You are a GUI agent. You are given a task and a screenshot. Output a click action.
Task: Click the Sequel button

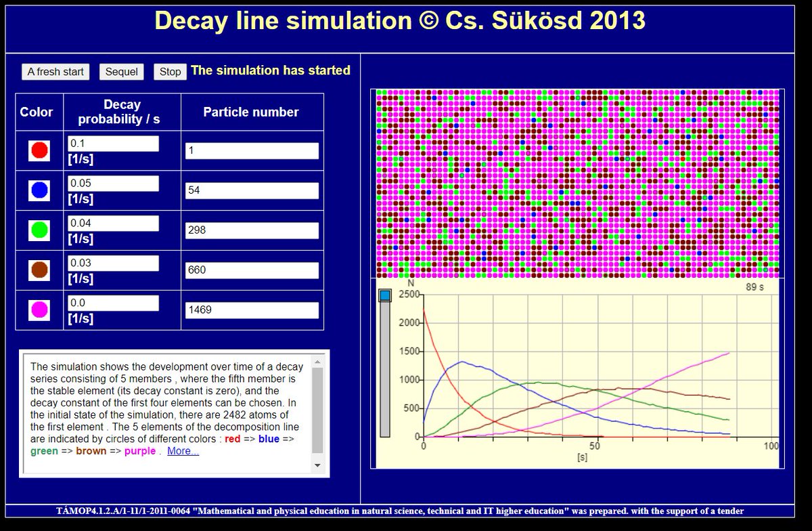pos(122,72)
